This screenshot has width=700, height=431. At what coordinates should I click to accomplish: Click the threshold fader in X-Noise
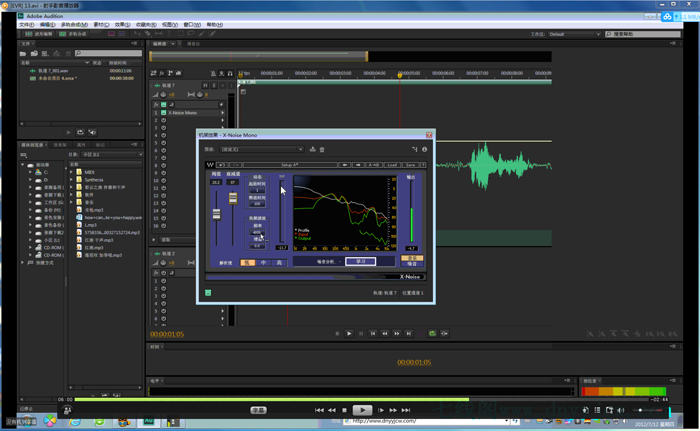pos(217,214)
